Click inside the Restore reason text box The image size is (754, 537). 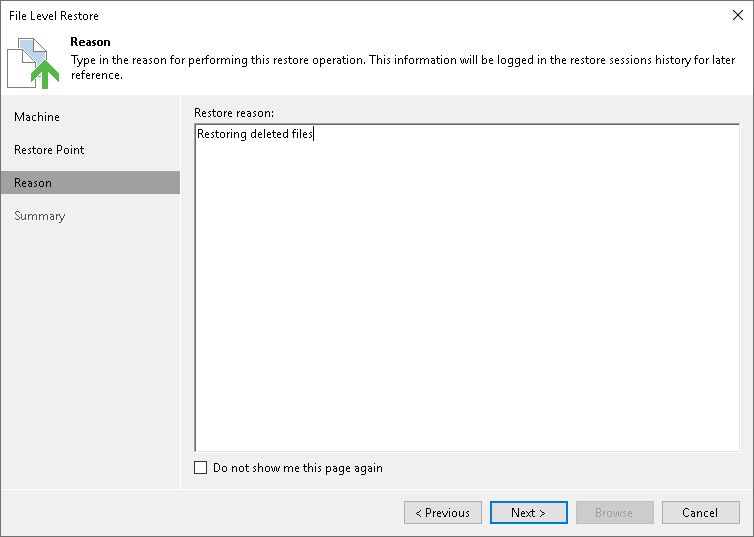click(x=467, y=287)
